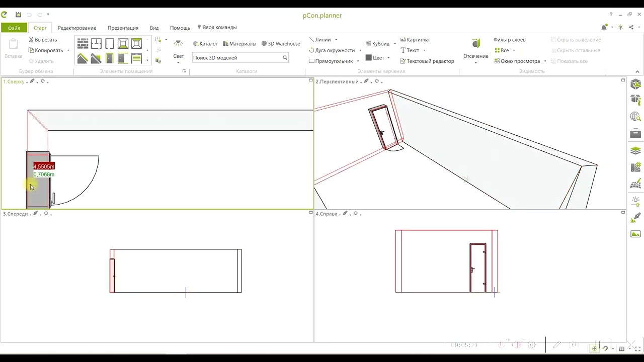Screen dimensions: 644x362
Task: Click the Копировать button
Action: pyautogui.click(x=46, y=50)
